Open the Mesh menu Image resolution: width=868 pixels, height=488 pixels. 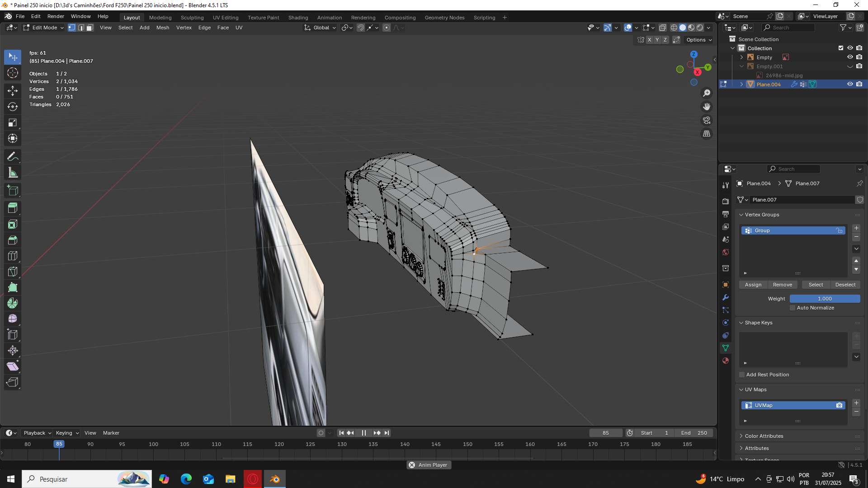coord(162,28)
